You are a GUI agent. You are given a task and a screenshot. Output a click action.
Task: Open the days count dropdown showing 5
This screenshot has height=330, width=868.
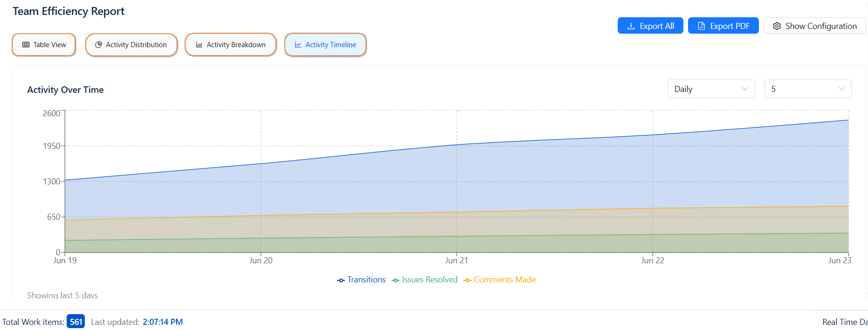pos(807,89)
